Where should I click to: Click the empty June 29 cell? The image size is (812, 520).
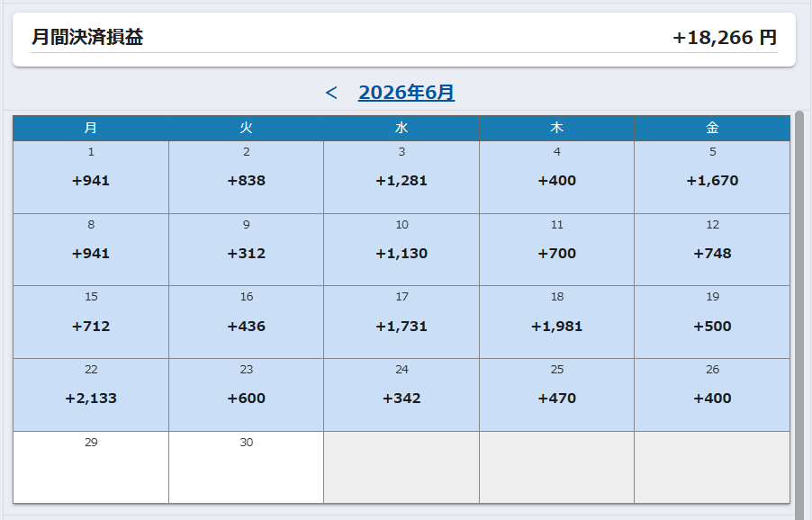click(x=91, y=467)
